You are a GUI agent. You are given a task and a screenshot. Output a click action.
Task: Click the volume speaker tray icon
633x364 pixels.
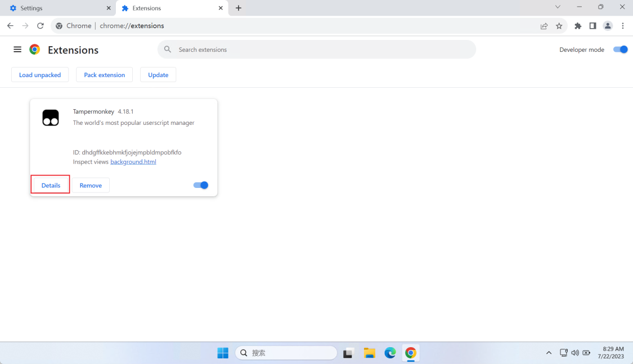[x=575, y=353]
